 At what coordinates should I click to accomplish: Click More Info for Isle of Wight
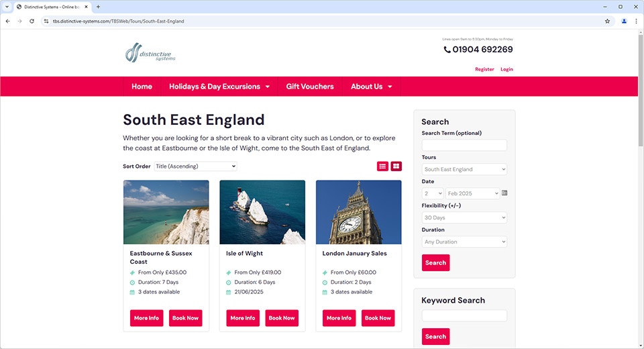tap(243, 317)
